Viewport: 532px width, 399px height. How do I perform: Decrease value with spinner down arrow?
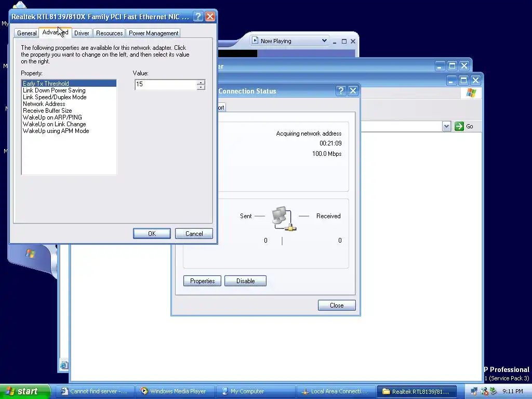(201, 87)
